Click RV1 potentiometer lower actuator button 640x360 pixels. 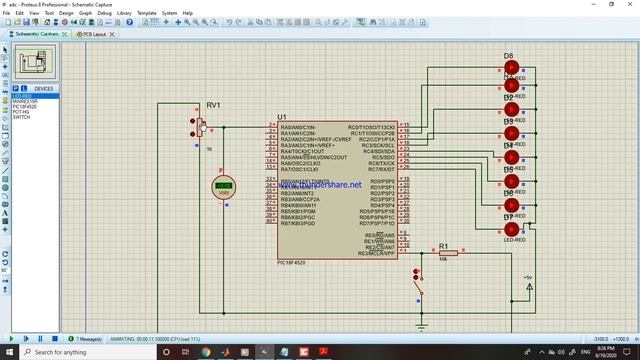point(192,134)
